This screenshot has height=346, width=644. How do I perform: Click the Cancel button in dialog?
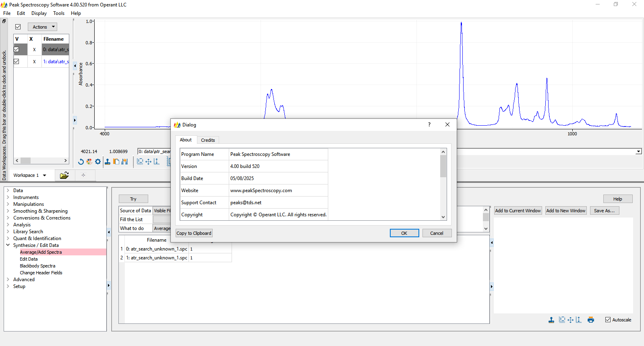coord(437,233)
